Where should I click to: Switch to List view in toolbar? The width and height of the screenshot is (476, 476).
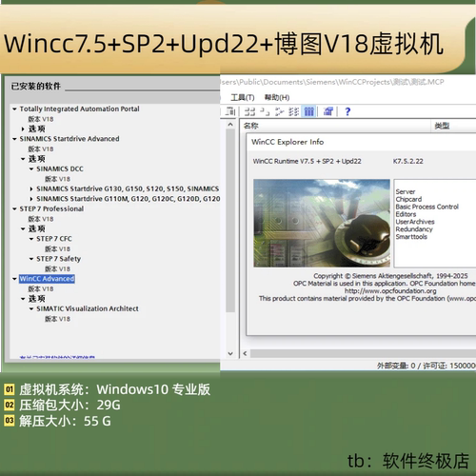[x=279, y=111]
